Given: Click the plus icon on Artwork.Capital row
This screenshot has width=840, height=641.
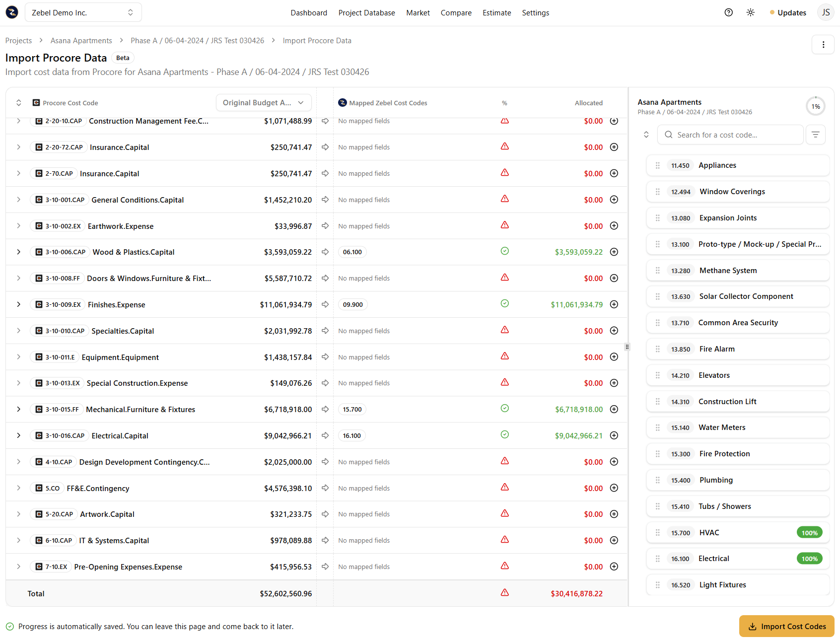Looking at the screenshot, I should [x=614, y=514].
